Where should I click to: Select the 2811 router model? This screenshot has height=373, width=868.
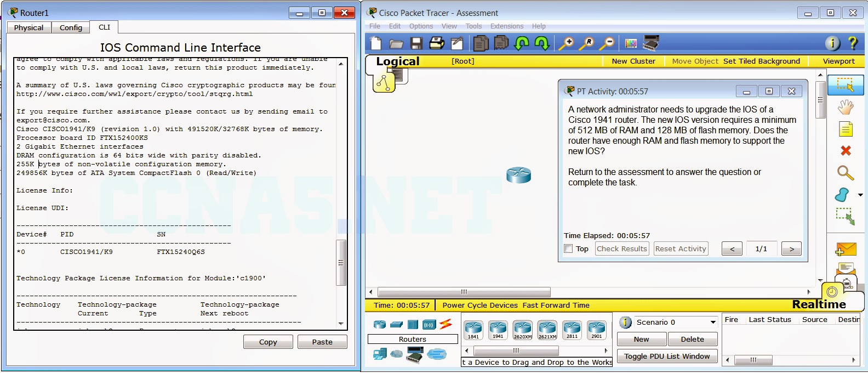click(572, 330)
